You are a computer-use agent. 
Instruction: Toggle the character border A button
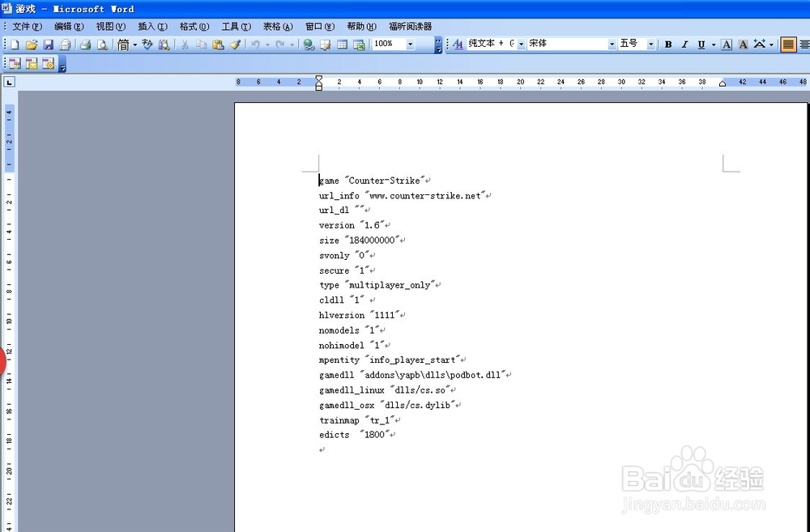click(727, 45)
